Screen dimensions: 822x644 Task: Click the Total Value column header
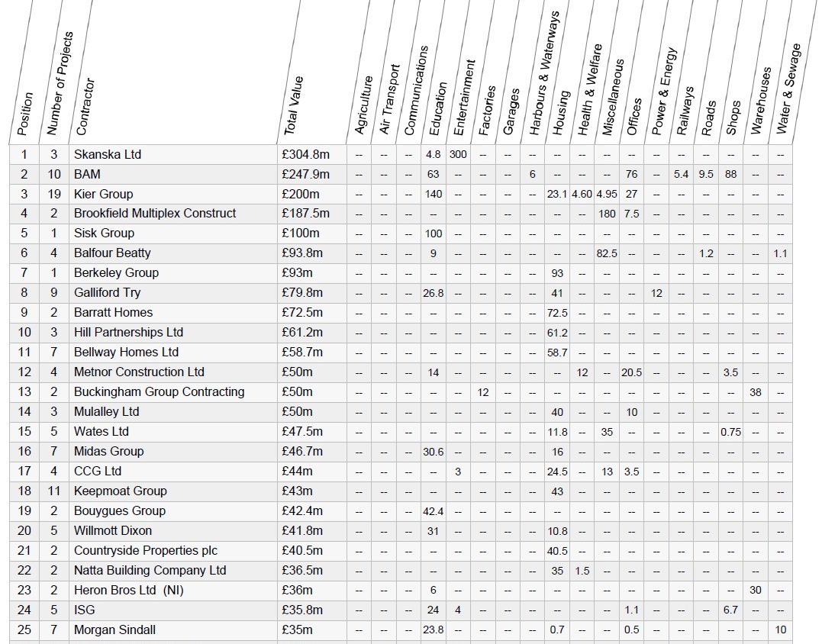point(294,105)
